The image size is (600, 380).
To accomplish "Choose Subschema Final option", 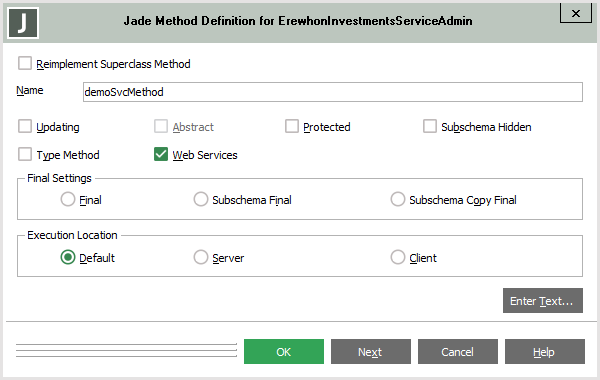I will coord(201,199).
